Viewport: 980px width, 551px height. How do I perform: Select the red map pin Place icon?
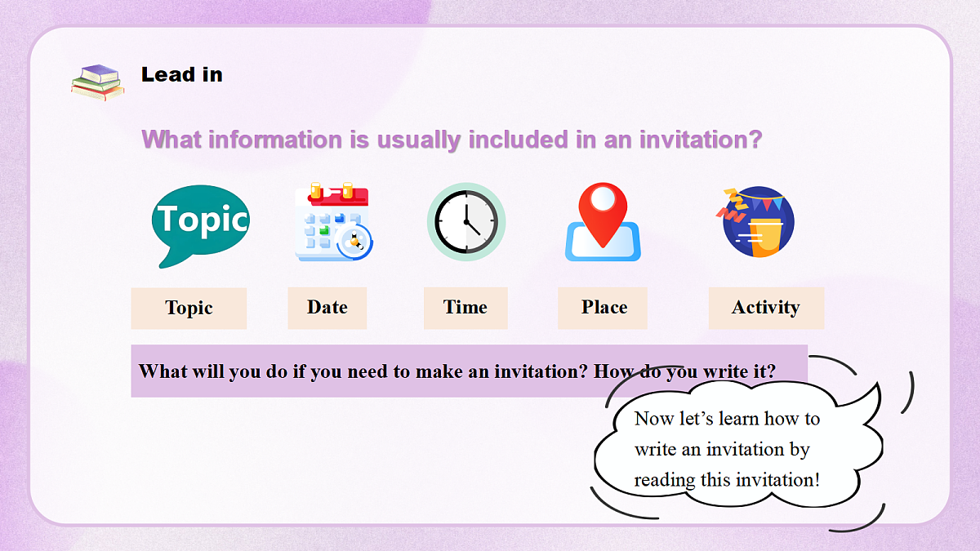point(603,221)
